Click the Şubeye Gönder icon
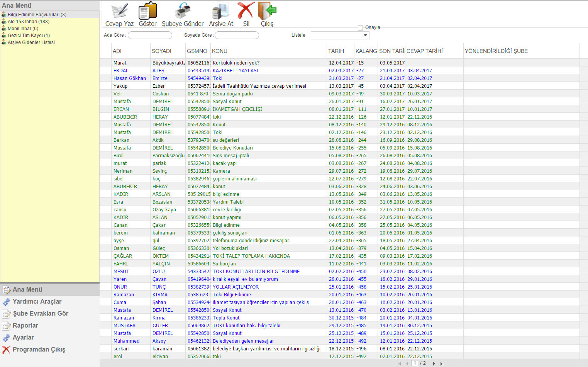 183,11
